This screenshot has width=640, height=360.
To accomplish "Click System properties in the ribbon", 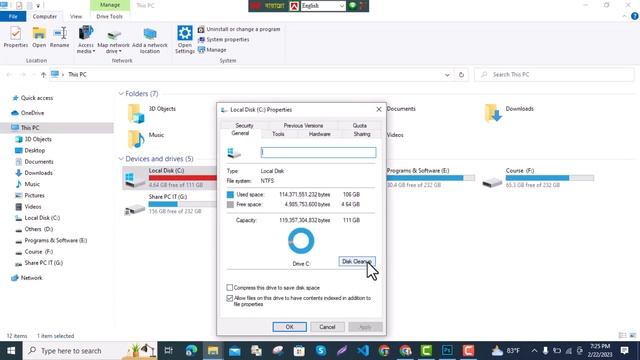I will pyautogui.click(x=224, y=40).
